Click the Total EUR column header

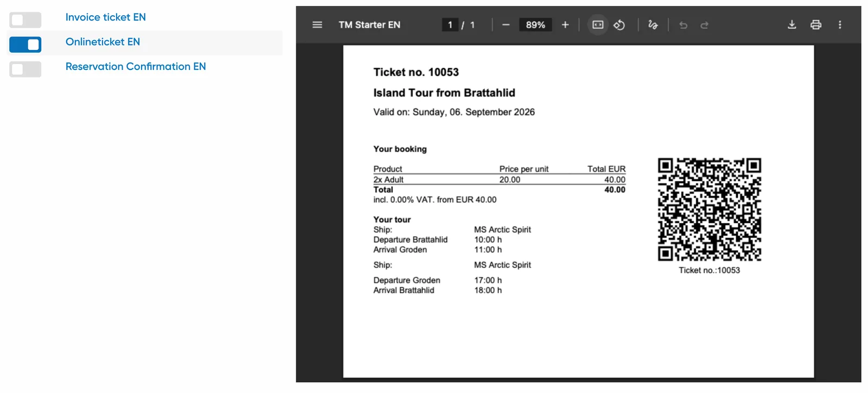(607, 169)
